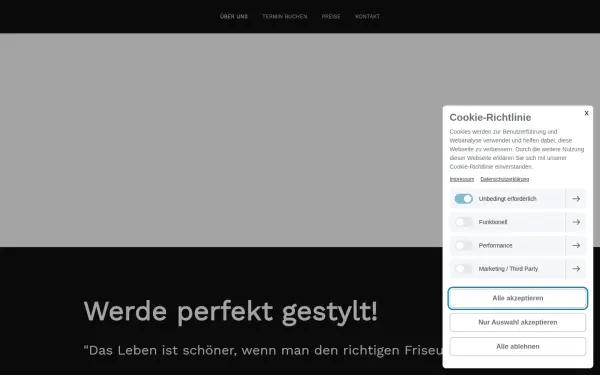
Task: Enable the Performance cookies switch
Action: [464, 245]
